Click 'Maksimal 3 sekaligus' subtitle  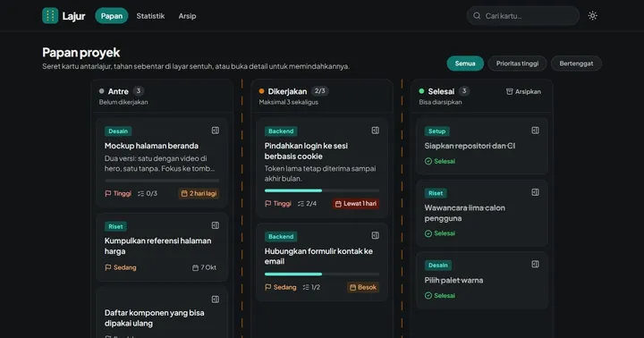coord(288,102)
